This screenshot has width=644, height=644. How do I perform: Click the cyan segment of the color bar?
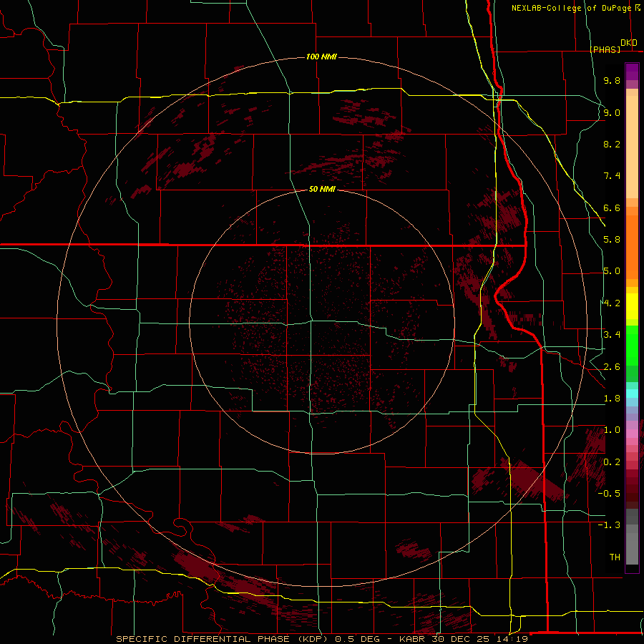[632, 394]
